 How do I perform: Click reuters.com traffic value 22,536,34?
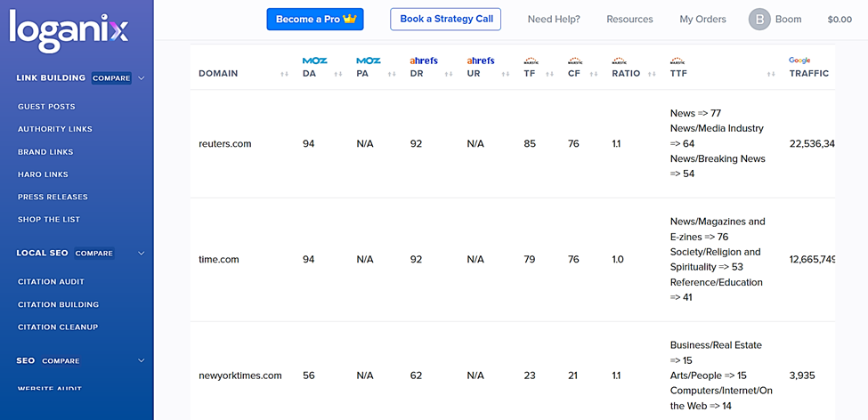click(x=812, y=144)
